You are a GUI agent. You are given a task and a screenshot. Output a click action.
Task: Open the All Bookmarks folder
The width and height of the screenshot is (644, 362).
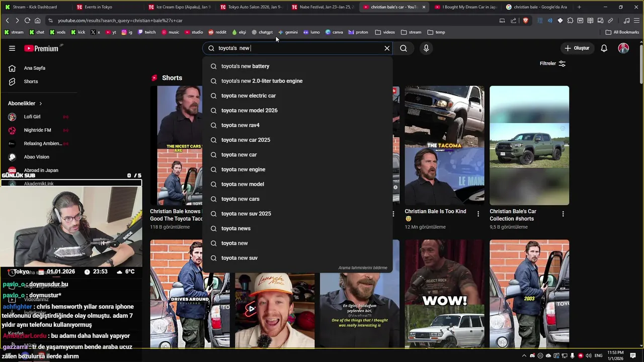622,32
